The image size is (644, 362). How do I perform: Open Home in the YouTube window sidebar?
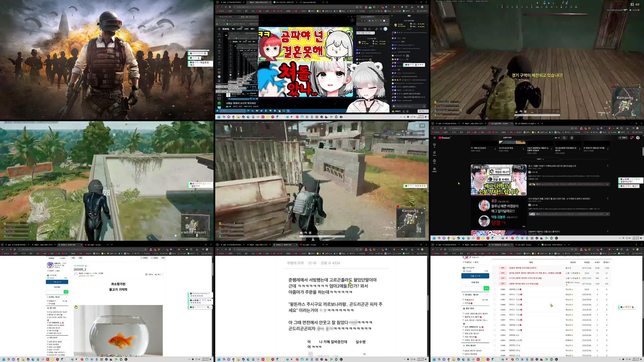click(434, 145)
